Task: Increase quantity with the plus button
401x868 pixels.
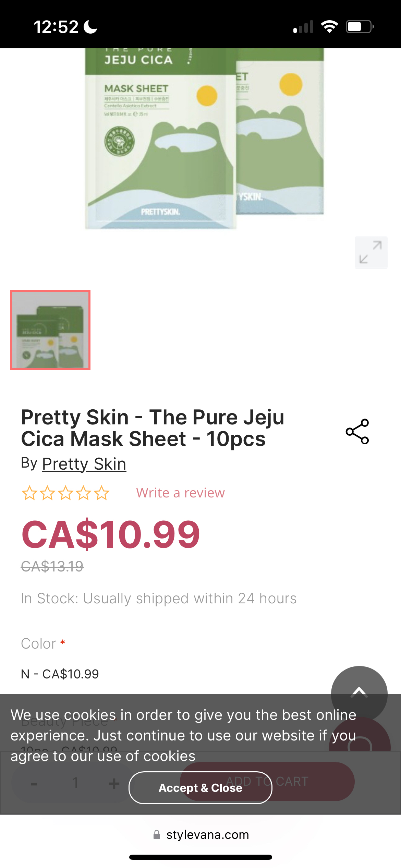Action: [114, 783]
